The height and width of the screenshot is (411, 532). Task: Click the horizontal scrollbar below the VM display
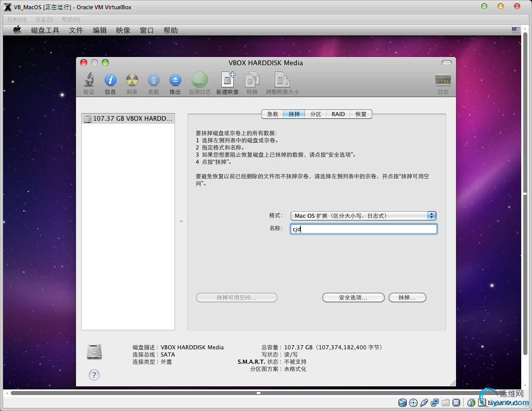(x=258, y=393)
